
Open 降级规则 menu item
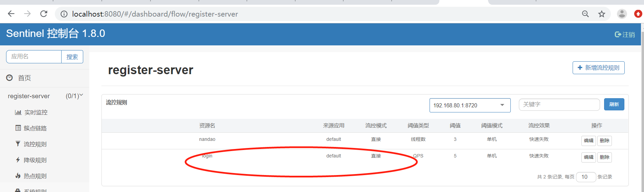pyautogui.click(x=35, y=160)
